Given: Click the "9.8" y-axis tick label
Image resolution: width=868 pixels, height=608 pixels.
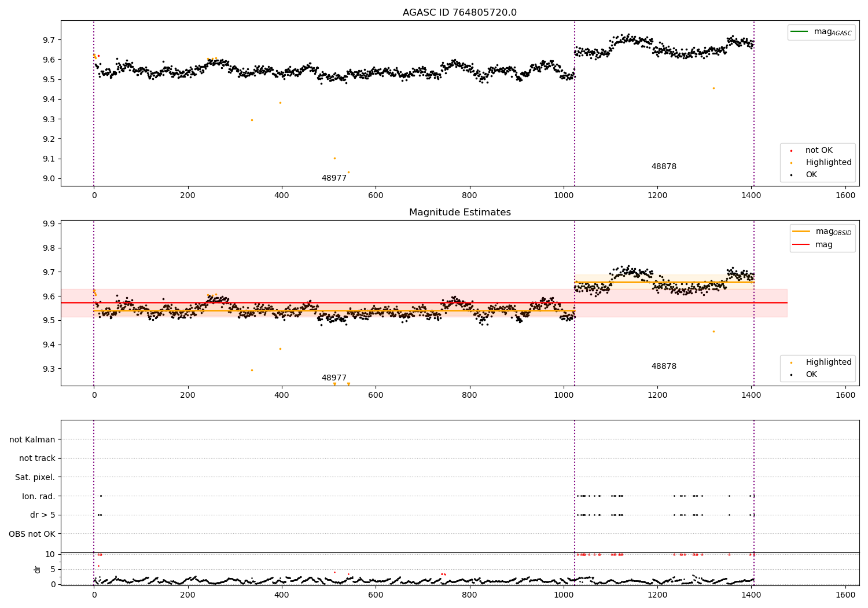Looking at the screenshot, I should pos(49,248).
